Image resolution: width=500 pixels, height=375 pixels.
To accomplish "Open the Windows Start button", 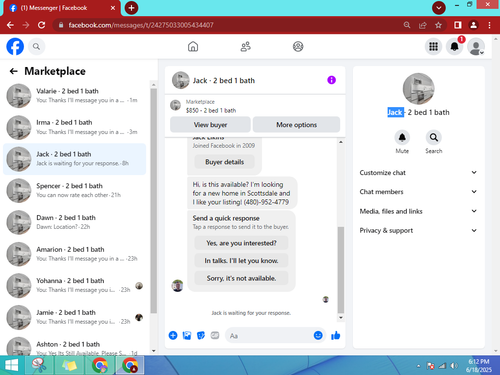I will [12, 365].
